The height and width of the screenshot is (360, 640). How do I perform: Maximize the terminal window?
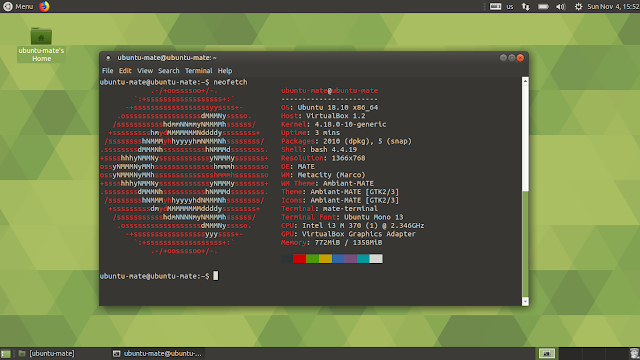[512, 58]
